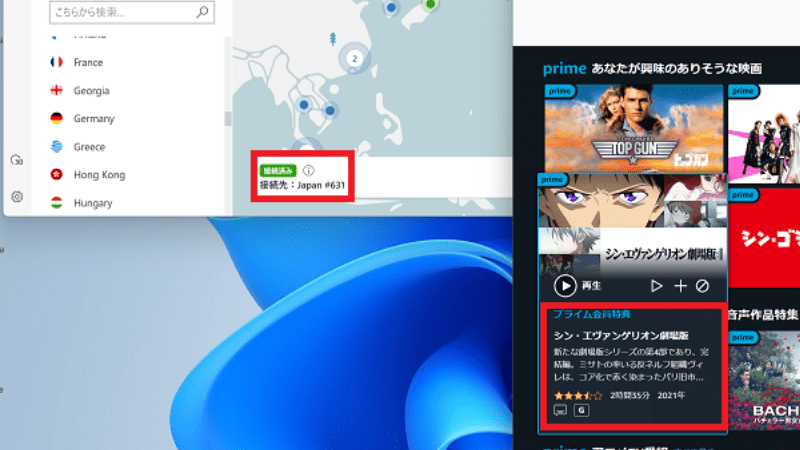Click the 接続先：Japan #631 status text
Viewport: 800px width, 450px height.
(302, 185)
